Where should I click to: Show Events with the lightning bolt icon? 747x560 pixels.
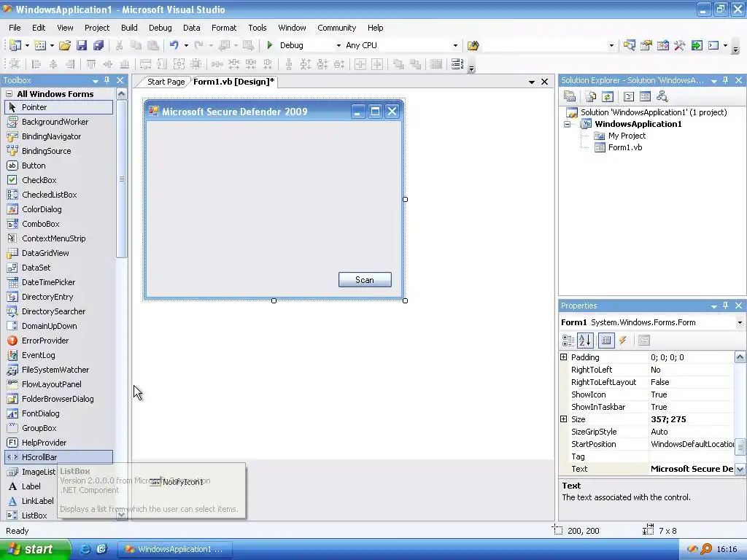(623, 341)
